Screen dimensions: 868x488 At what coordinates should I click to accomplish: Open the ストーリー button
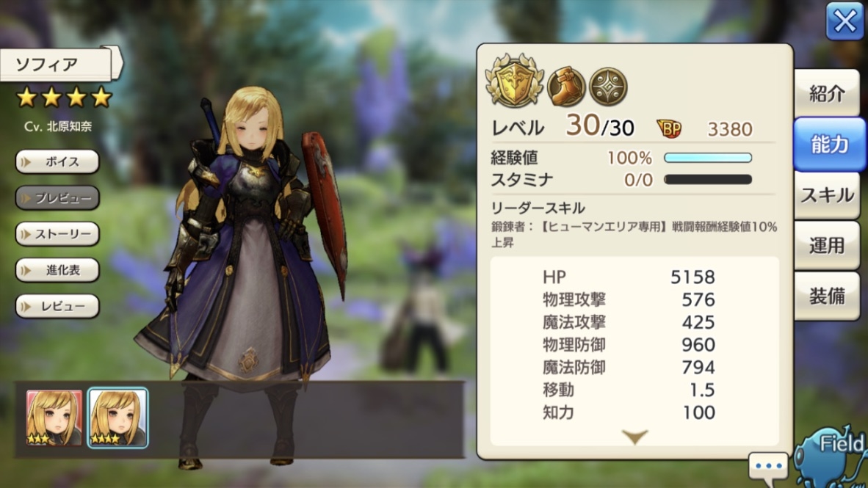(57, 233)
